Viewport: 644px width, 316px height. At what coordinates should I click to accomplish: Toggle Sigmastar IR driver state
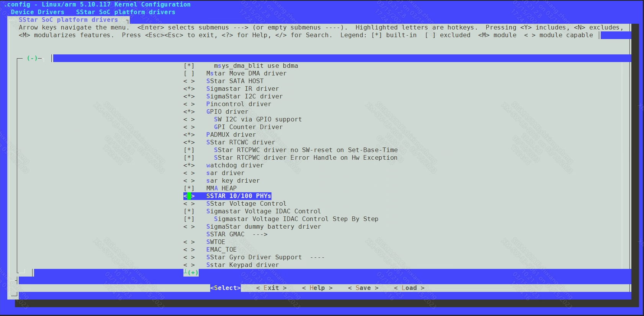click(189, 89)
